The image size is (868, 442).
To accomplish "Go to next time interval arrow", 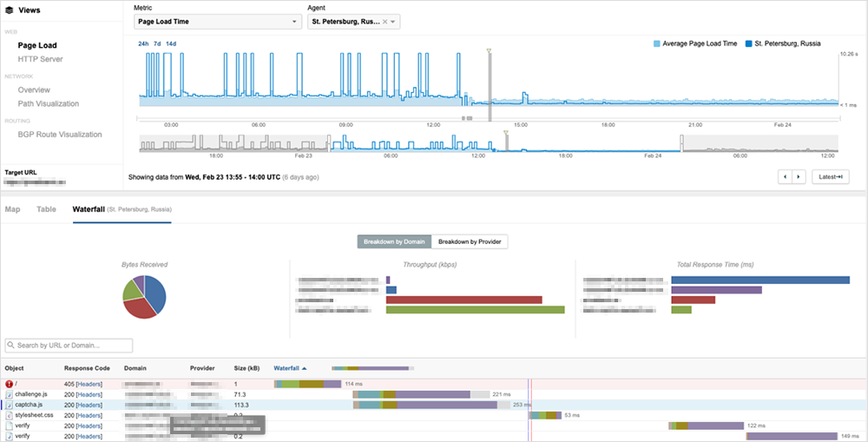I will tap(799, 176).
